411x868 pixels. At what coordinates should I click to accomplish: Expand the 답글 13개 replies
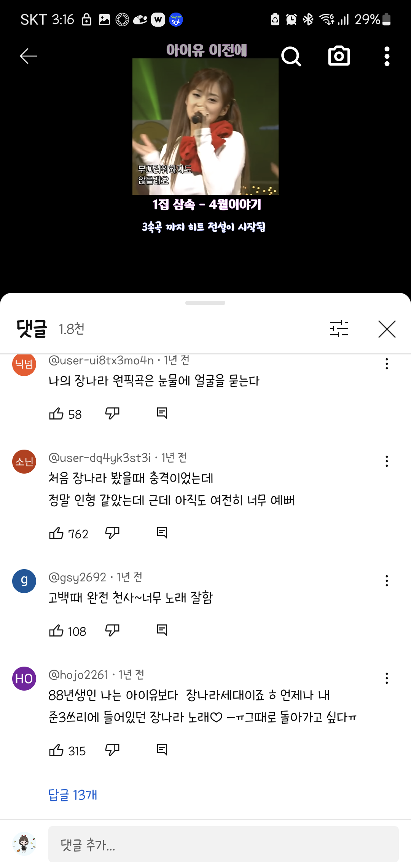coord(73,795)
